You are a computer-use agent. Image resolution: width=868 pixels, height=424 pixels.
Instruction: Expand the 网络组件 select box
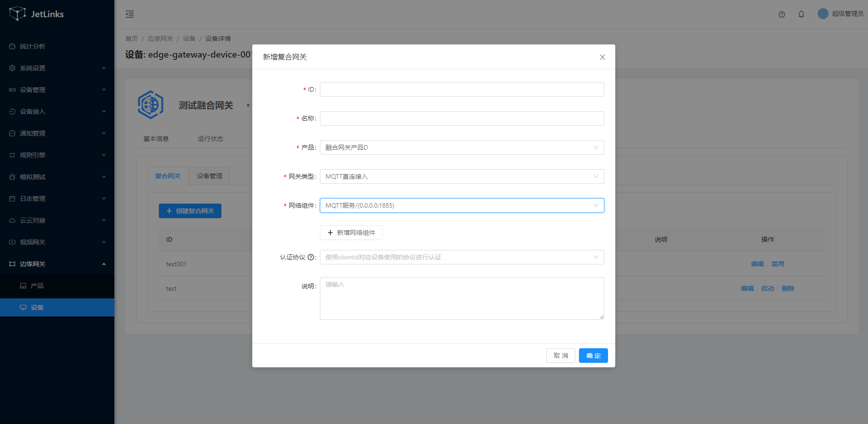(x=461, y=205)
